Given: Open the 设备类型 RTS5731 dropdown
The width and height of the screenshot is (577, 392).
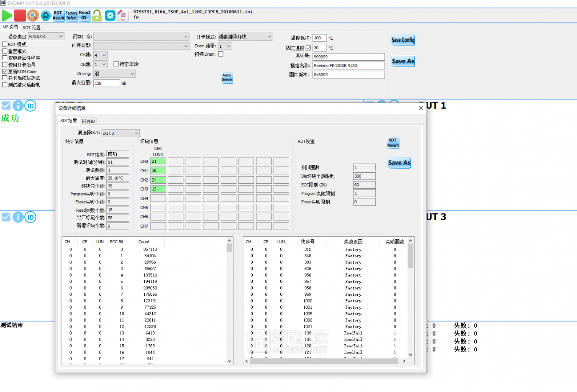Looking at the screenshot, I should point(46,36).
